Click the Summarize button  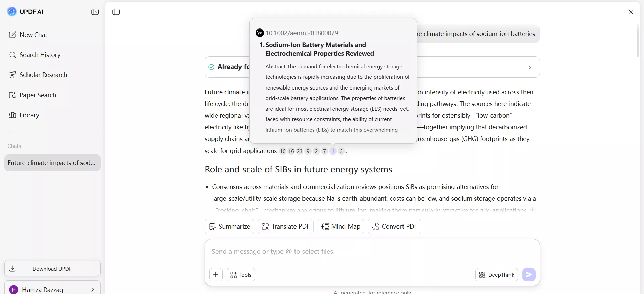click(x=229, y=227)
